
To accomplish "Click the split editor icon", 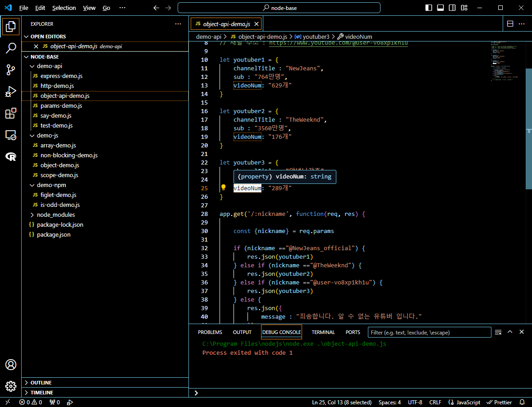I will pos(510,24).
